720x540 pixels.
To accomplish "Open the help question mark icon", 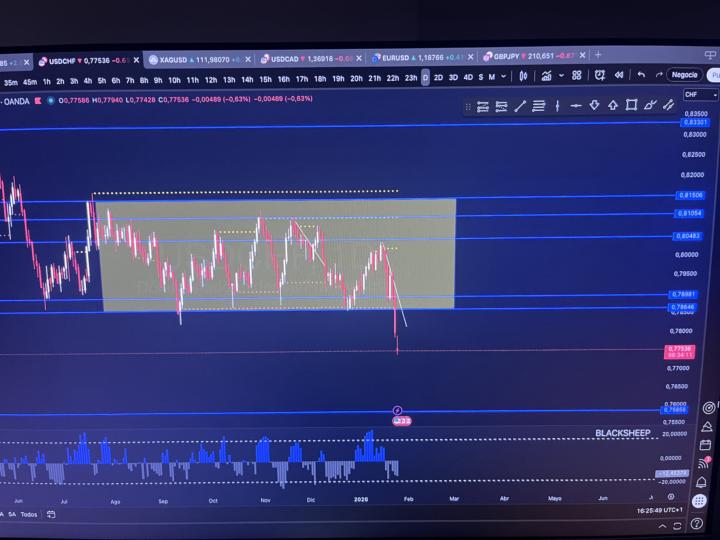I will coord(696,523).
